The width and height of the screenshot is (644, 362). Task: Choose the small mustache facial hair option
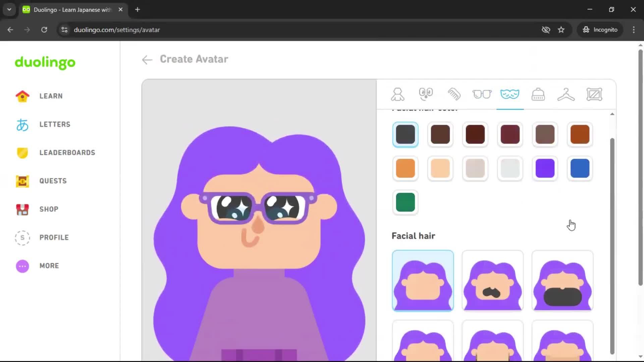click(492, 281)
